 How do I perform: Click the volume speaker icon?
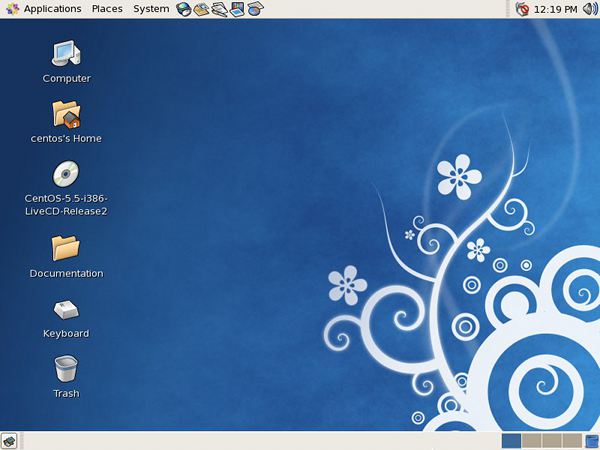[x=590, y=9]
